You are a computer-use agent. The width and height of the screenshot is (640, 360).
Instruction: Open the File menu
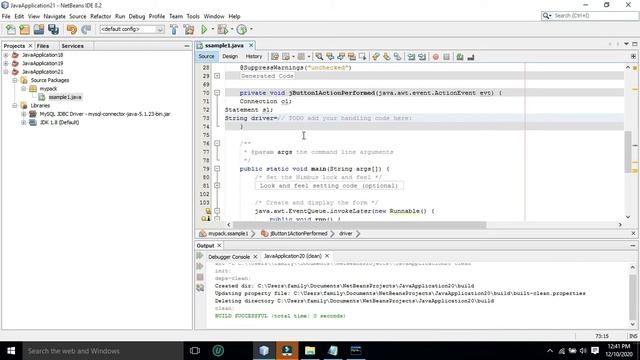pos(6,16)
